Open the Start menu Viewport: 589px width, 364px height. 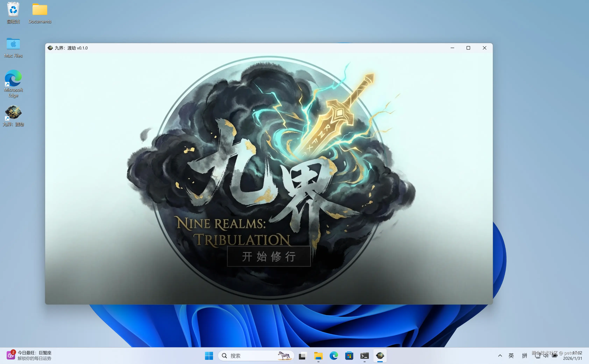[209, 356]
